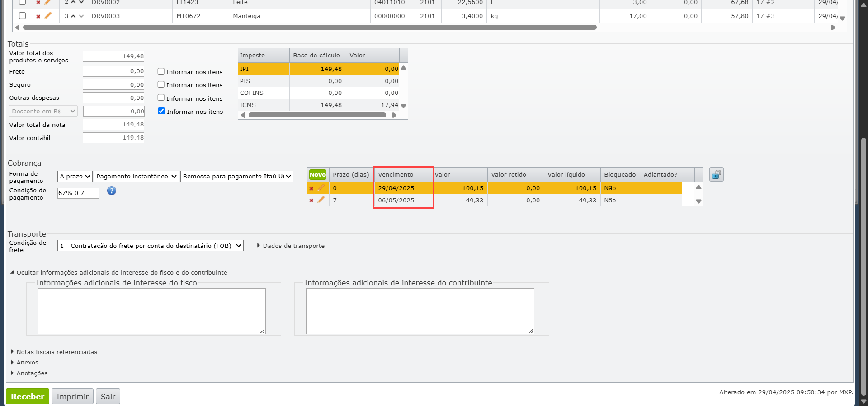Click the contribuinte additional information textarea

[x=420, y=311]
